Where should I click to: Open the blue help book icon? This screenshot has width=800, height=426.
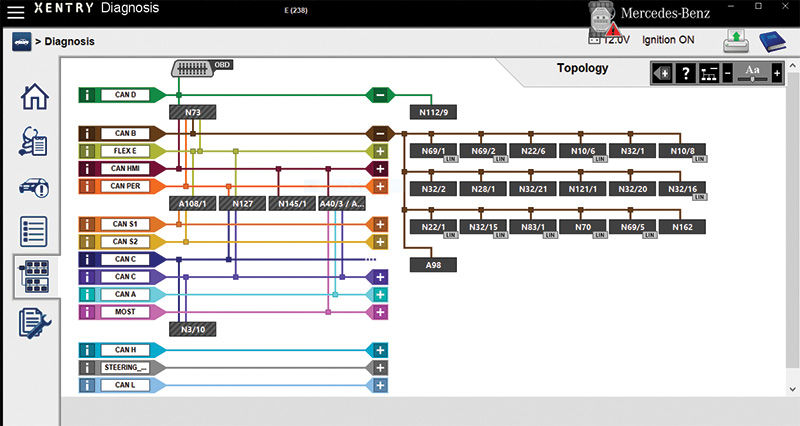click(x=772, y=41)
